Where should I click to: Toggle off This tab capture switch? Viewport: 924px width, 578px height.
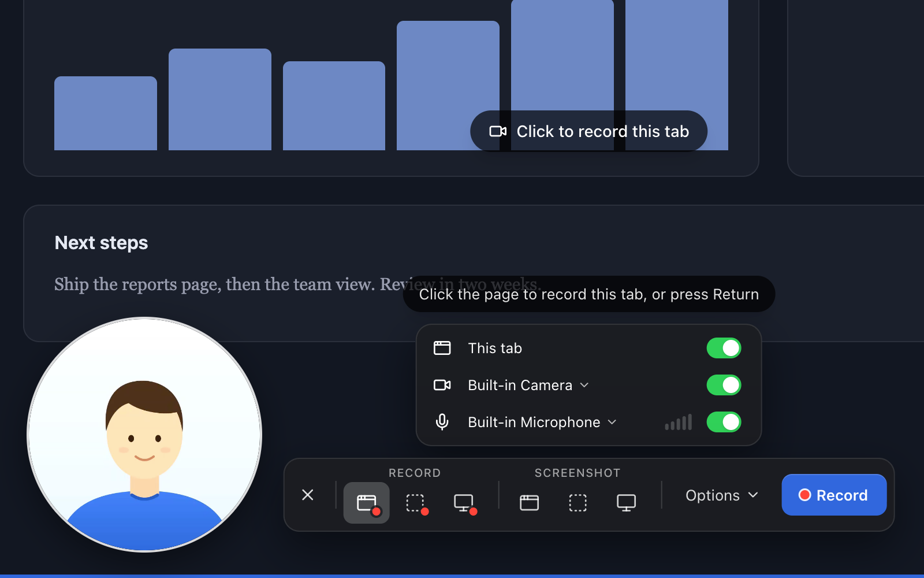click(x=724, y=348)
